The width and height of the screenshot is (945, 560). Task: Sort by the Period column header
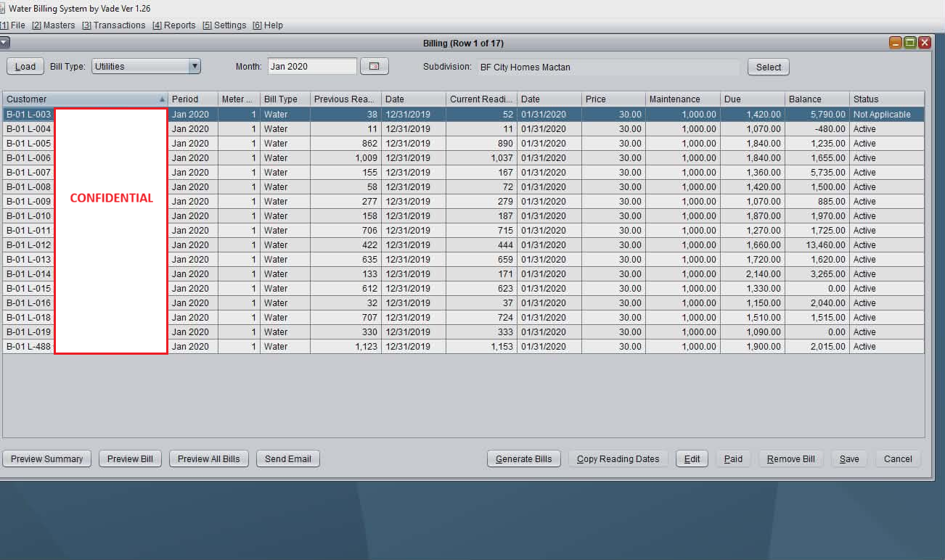[x=193, y=99]
